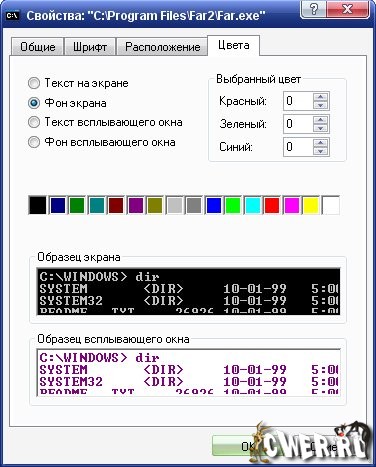The width and height of the screenshot is (376, 467).
Task: Increase the Красный value with the up arrow
Action: 321,97
